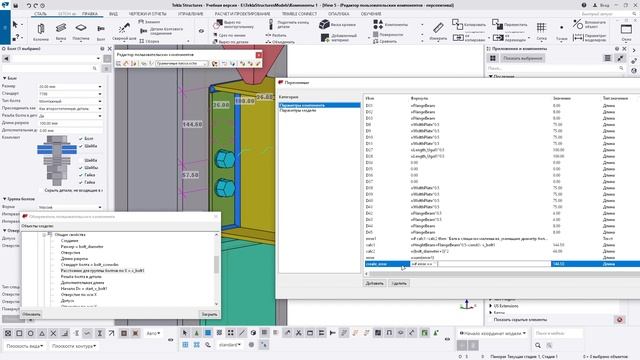The image size is (640, 360).
Task: Open the Плоскости контура dropdown
Action: pos(74,346)
